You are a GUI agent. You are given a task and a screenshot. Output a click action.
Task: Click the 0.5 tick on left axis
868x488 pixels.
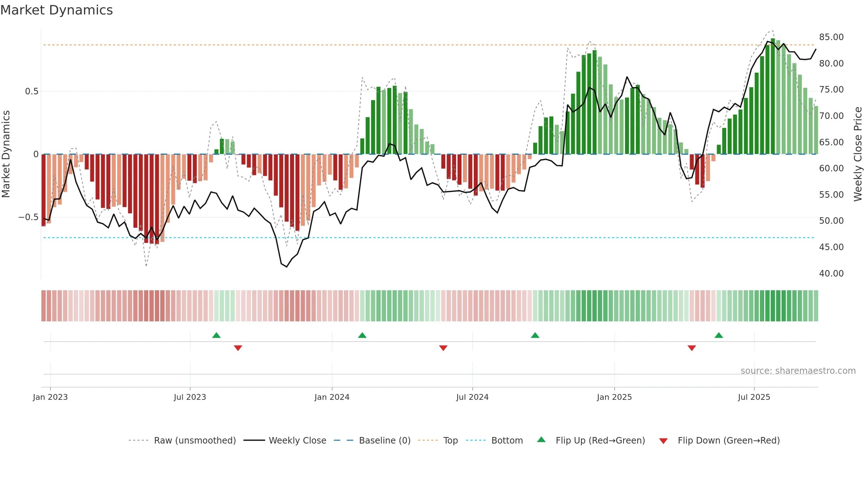point(31,91)
